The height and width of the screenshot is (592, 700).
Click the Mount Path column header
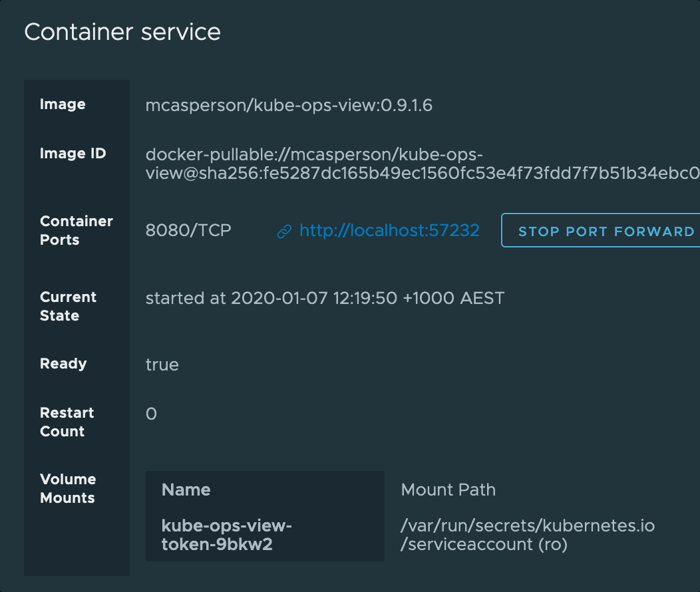tap(448, 490)
